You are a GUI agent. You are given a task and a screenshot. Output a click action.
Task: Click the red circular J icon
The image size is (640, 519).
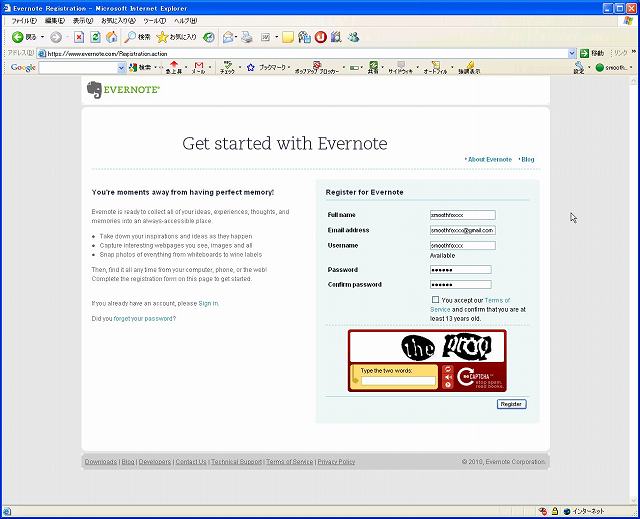(x=320, y=37)
